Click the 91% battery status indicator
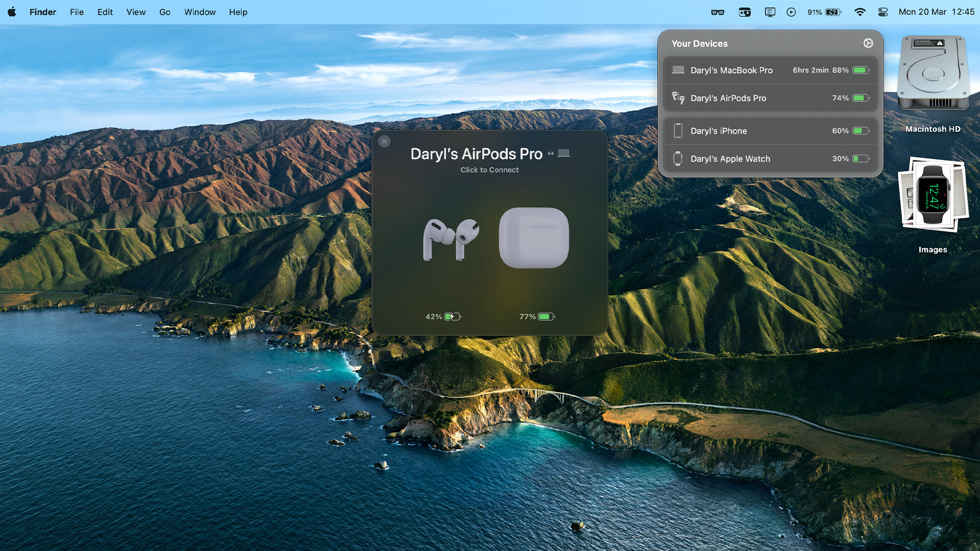980x551 pixels. click(824, 12)
